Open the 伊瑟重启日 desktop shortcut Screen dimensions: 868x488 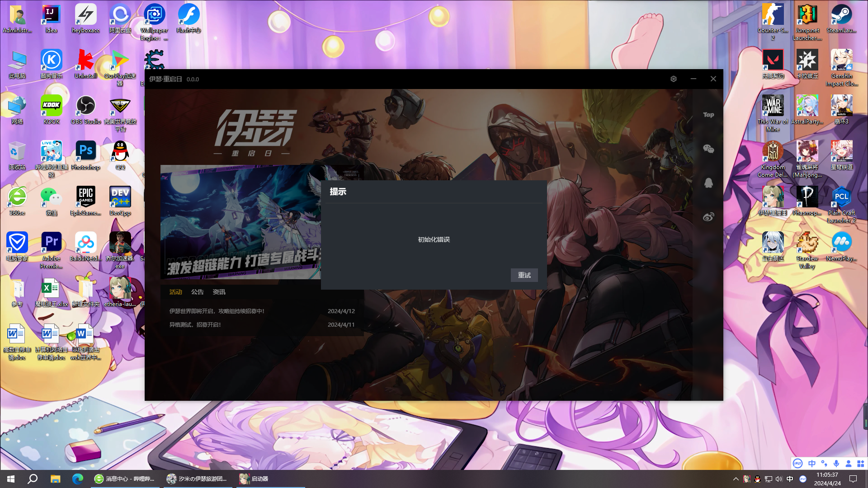773,201
